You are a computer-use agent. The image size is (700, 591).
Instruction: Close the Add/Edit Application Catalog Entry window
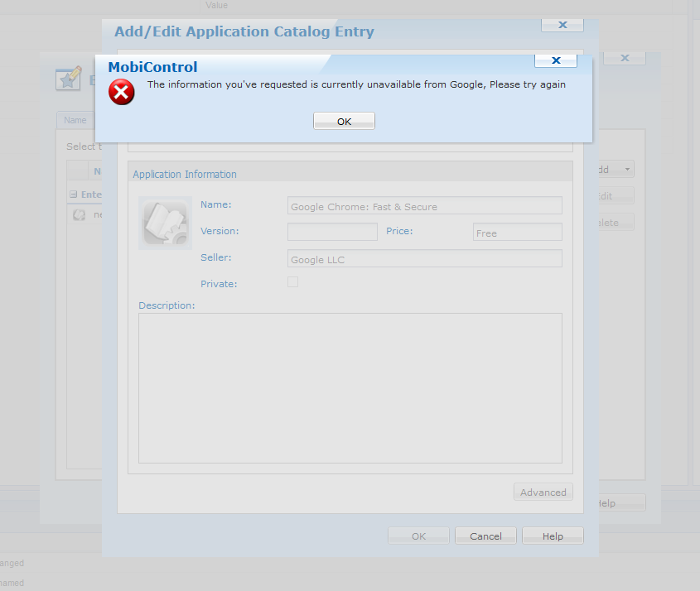(x=562, y=25)
